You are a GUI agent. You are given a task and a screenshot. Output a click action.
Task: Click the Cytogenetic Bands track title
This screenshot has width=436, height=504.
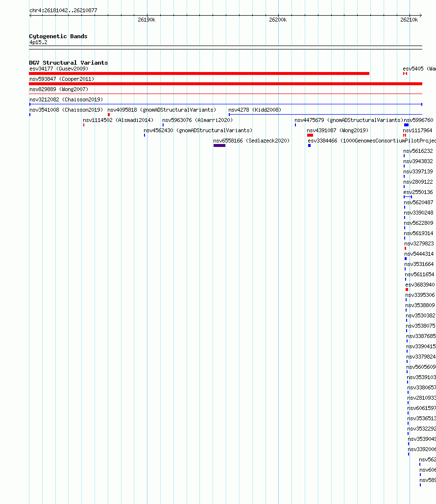[x=58, y=36]
